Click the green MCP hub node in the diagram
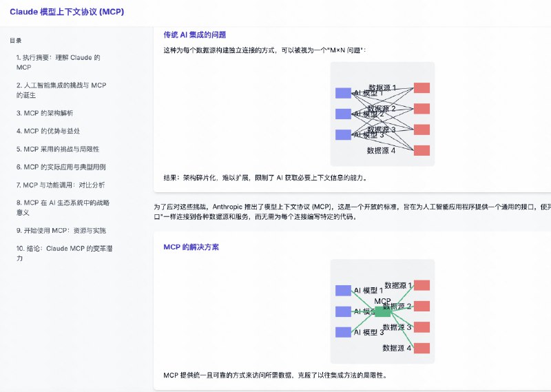Viewport: 551px width, 392px height. (382, 311)
